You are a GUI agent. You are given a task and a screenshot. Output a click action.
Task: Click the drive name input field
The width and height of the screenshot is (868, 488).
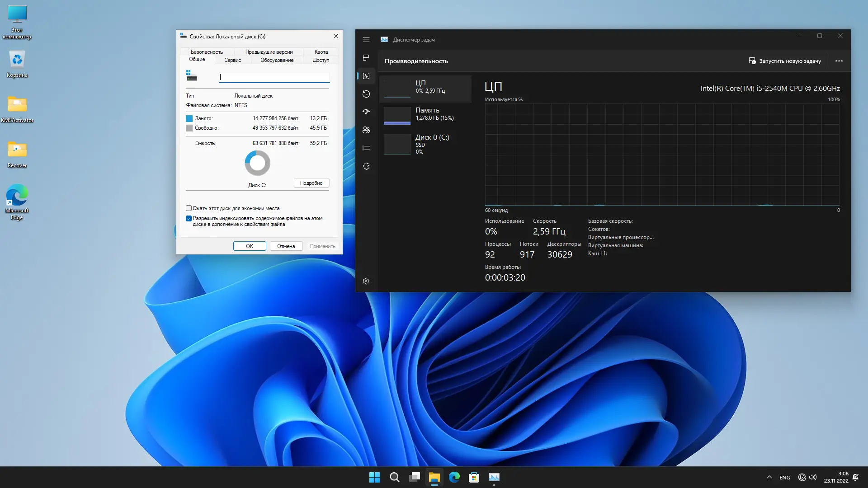(274, 77)
